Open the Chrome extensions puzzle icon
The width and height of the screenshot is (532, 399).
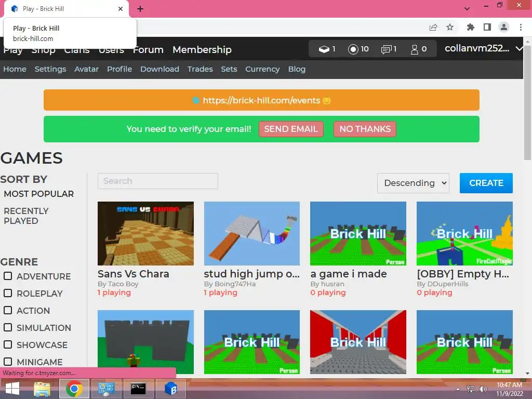tap(471, 27)
